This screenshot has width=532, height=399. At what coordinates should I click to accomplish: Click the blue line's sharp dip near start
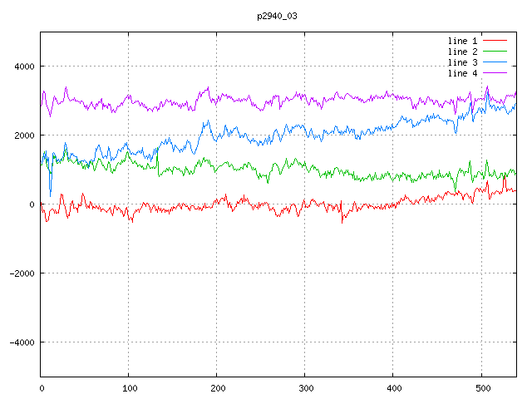pos(50,195)
